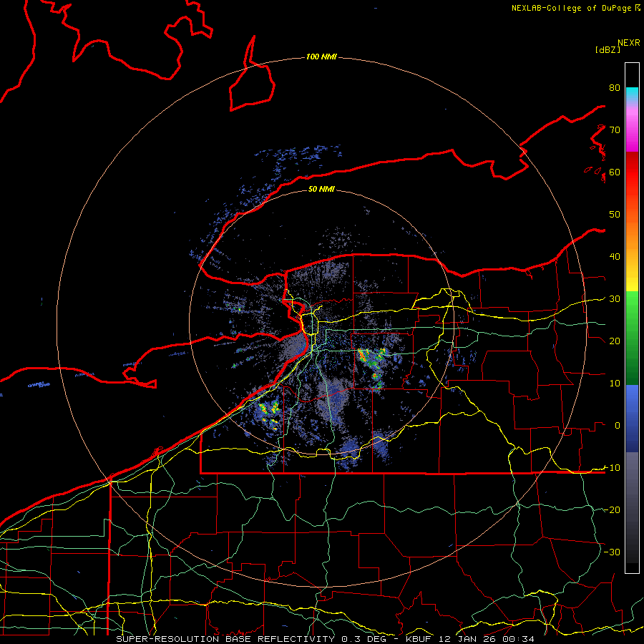The width and height of the screenshot is (644, 644).
Task: Click the 20 dBZ scale value
Action: (615, 341)
